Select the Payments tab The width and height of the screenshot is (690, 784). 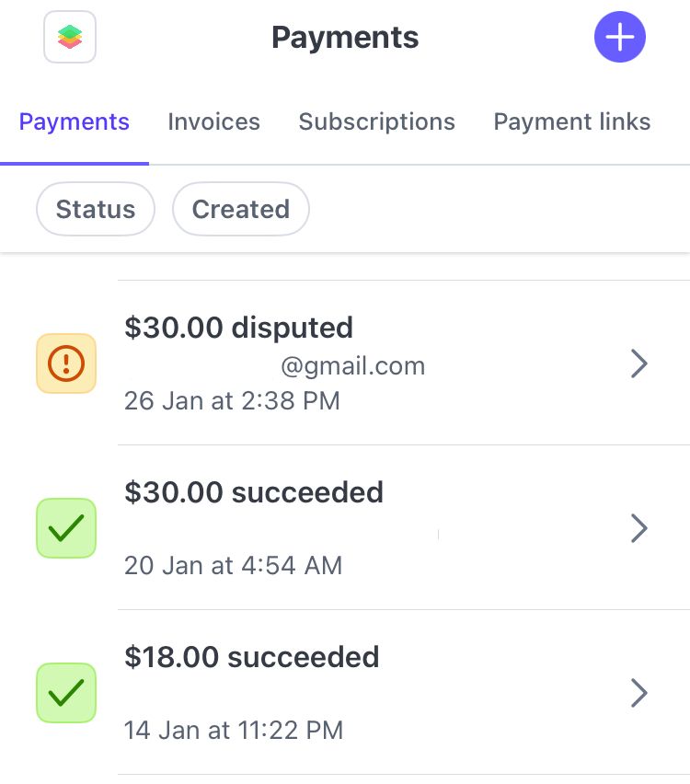point(75,122)
